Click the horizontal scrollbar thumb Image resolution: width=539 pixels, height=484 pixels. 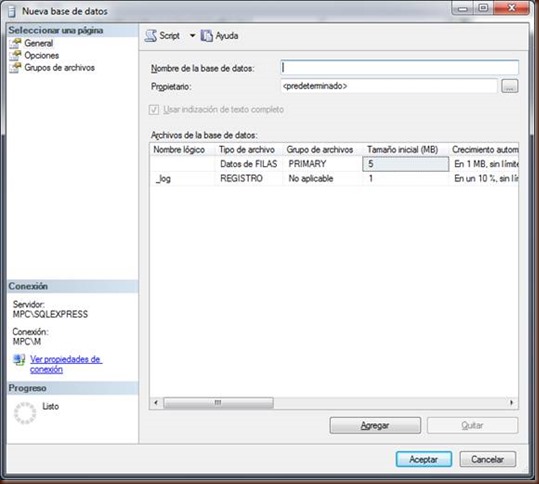tap(218, 403)
